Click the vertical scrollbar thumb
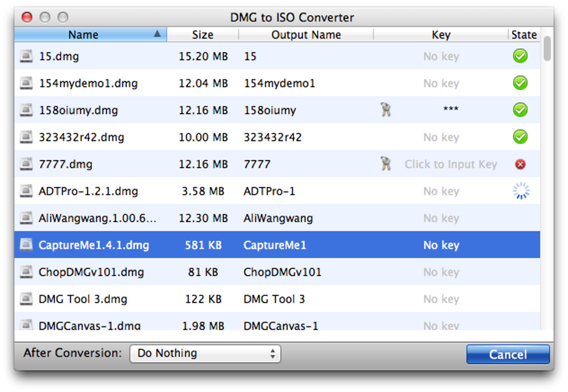The image size is (568, 392). pyautogui.click(x=547, y=49)
